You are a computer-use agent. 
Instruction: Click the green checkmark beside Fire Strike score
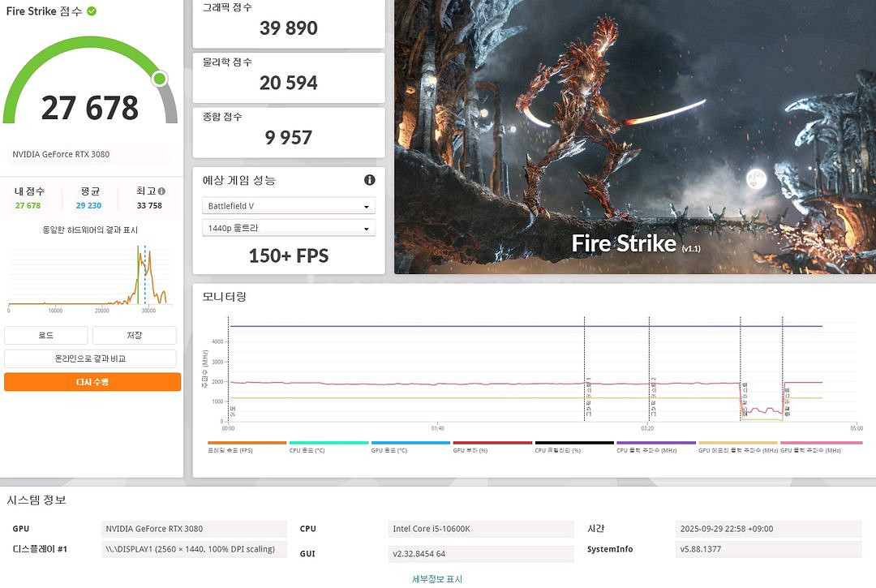tap(92, 11)
